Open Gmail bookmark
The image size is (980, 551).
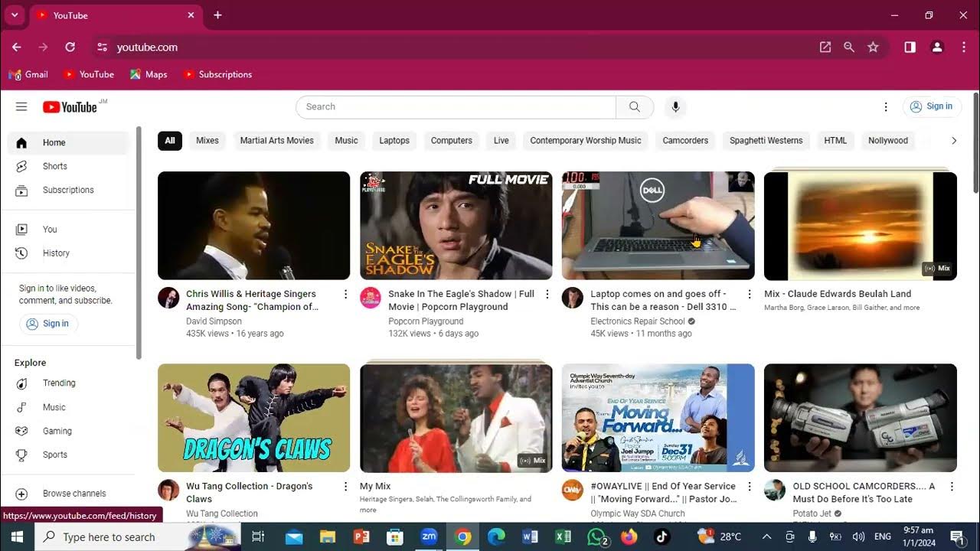click(28, 75)
